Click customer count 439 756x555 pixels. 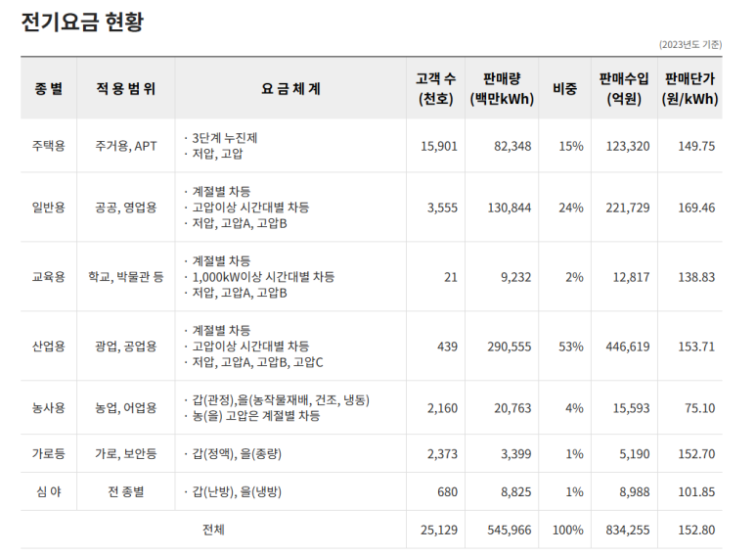pos(447,347)
